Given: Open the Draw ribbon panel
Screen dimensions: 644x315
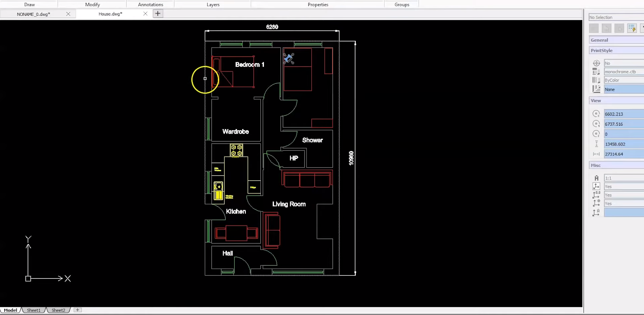Looking at the screenshot, I should click(30, 5).
